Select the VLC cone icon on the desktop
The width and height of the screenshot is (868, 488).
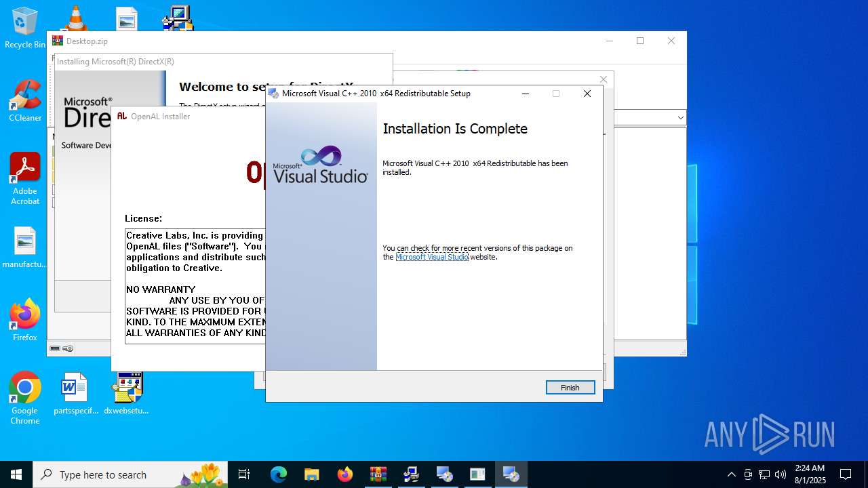[75, 18]
